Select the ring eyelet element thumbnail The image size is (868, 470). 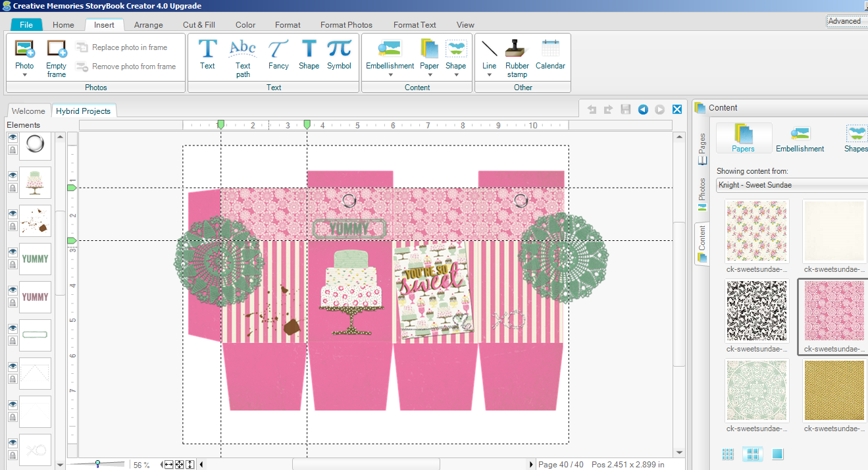tap(35, 144)
